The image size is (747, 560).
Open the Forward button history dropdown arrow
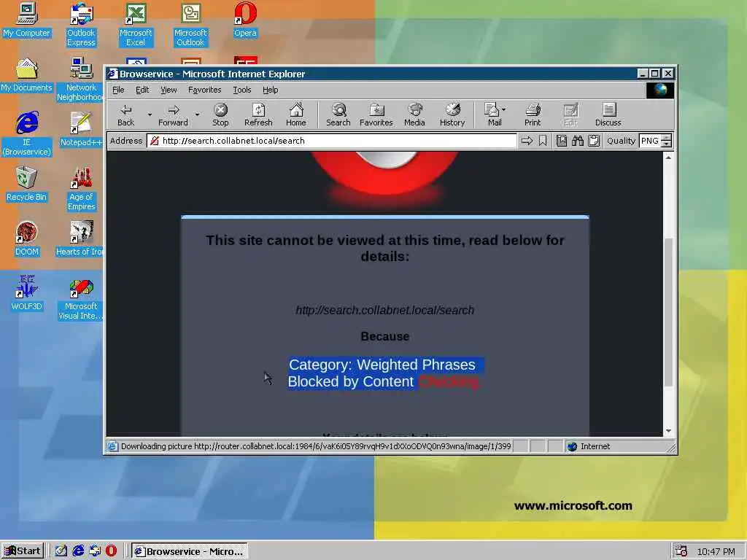[197, 114]
